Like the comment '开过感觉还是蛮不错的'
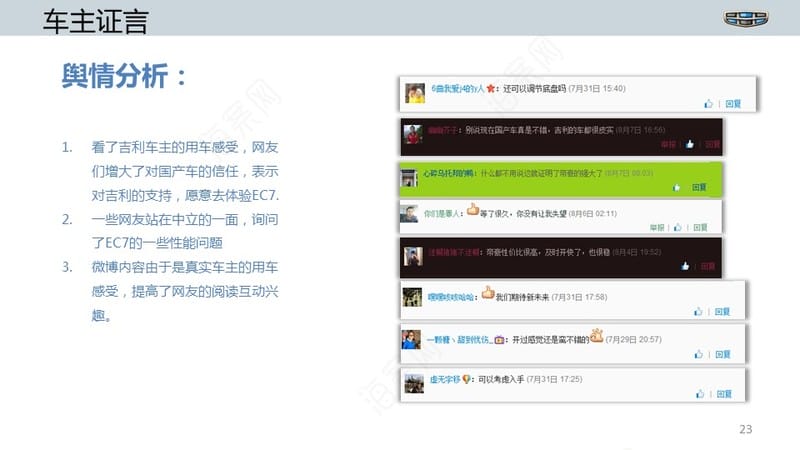The image size is (800, 450). point(698,354)
